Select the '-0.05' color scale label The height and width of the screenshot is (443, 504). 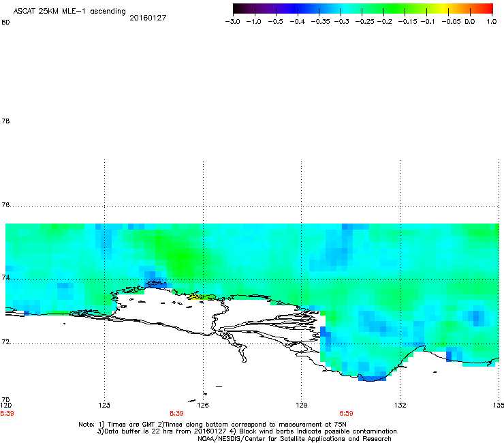[451, 22]
